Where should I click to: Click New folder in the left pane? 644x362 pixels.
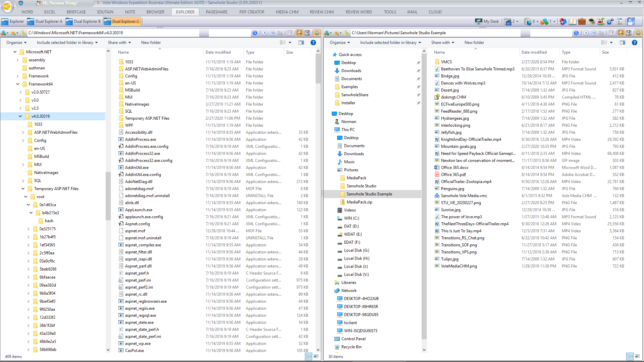coord(151,43)
